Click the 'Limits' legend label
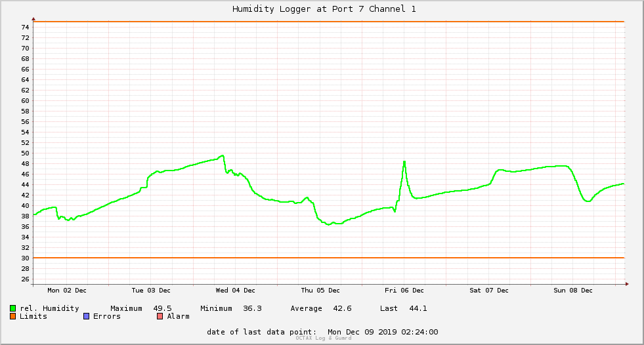The width and height of the screenshot is (644, 345). point(33,316)
